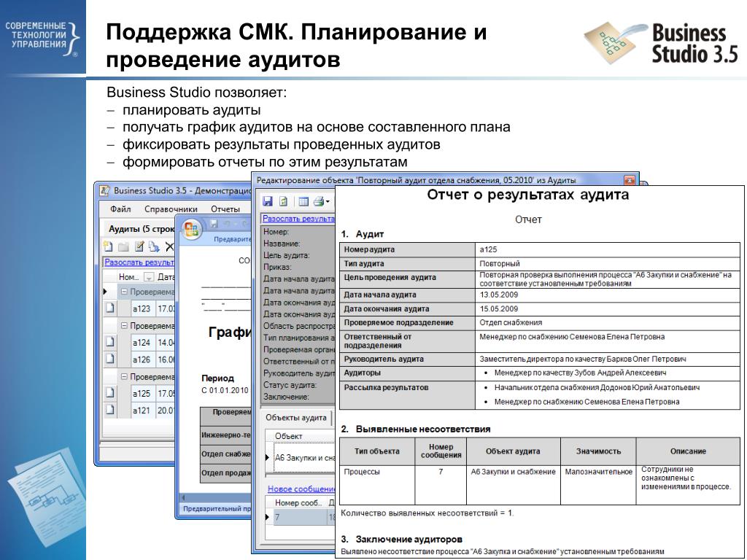Collapse the Проверяема group containing audit a123

pyautogui.click(x=124, y=292)
